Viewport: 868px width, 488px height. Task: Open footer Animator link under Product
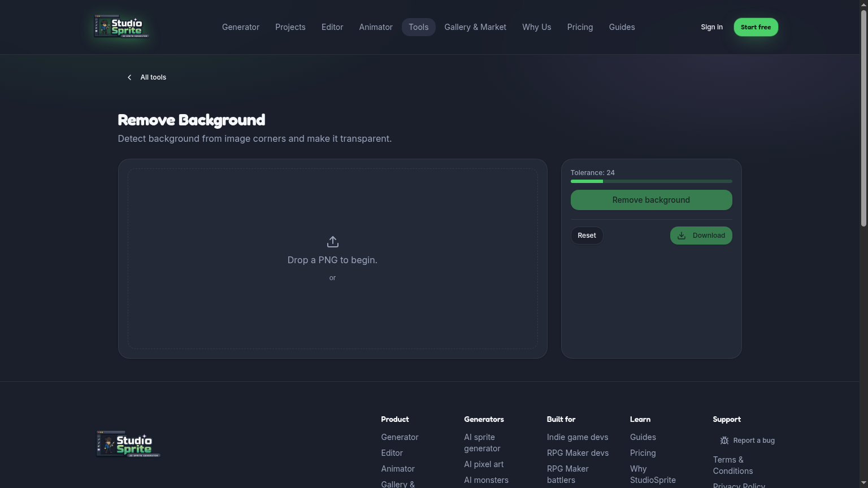(398, 469)
